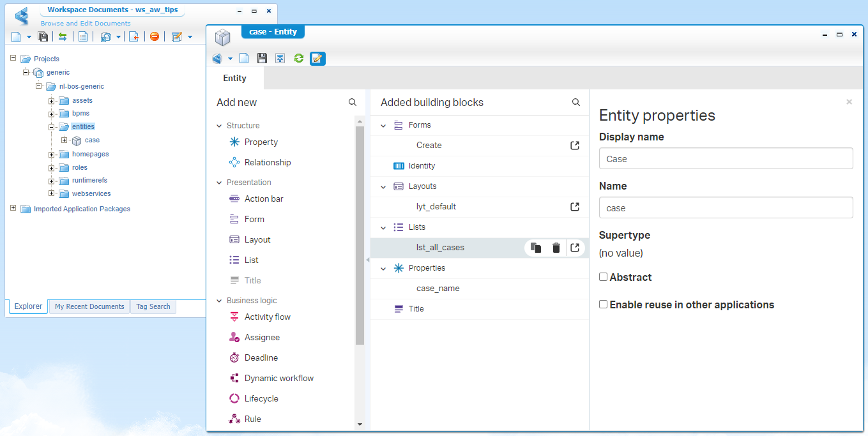This screenshot has height=436, width=868.
Task: Open dropdown arrow next to new document icon
Action: coord(29,37)
